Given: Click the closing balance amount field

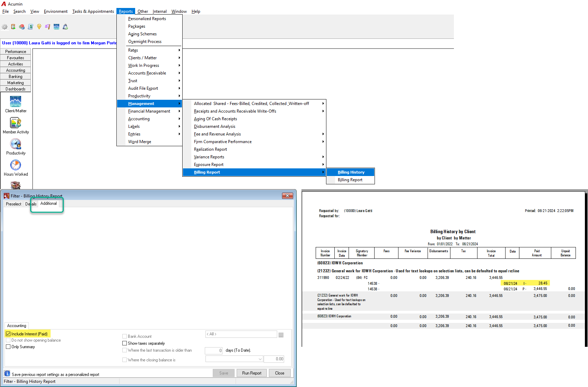Looking at the screenshot, I should (274, 359).
